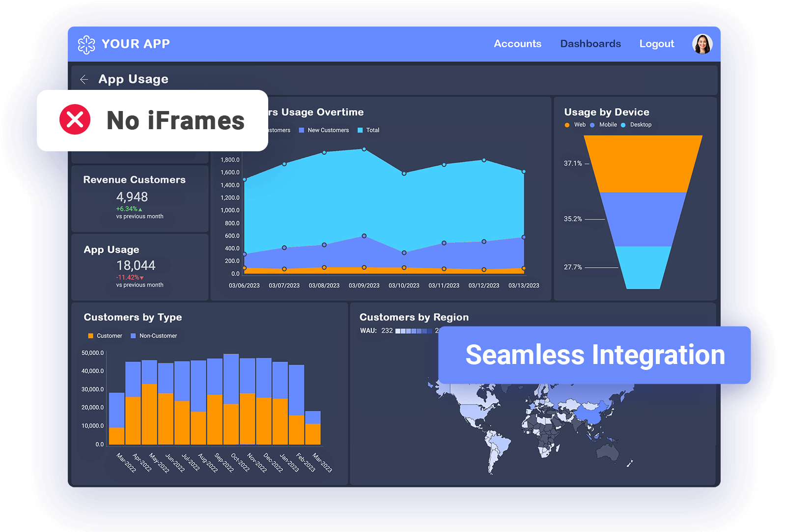Click the 03/06/2023 x-axis date label

pyautogui.click(x=244, y=285)
